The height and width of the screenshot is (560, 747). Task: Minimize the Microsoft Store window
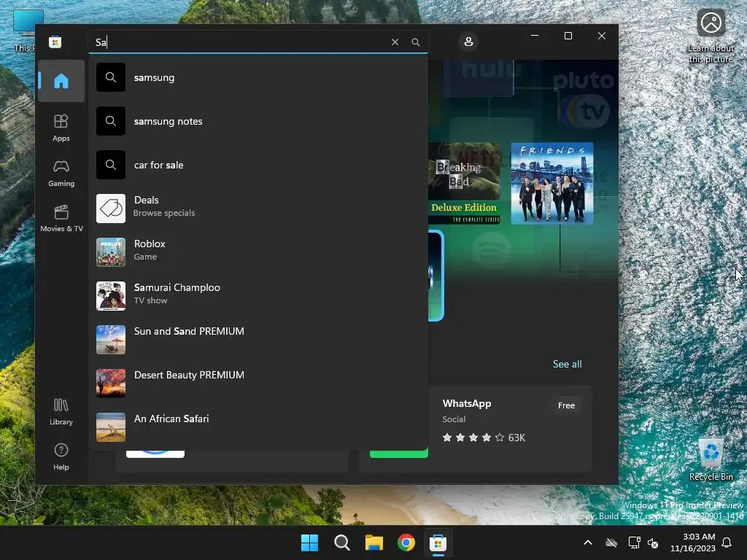tap(535, 36)
